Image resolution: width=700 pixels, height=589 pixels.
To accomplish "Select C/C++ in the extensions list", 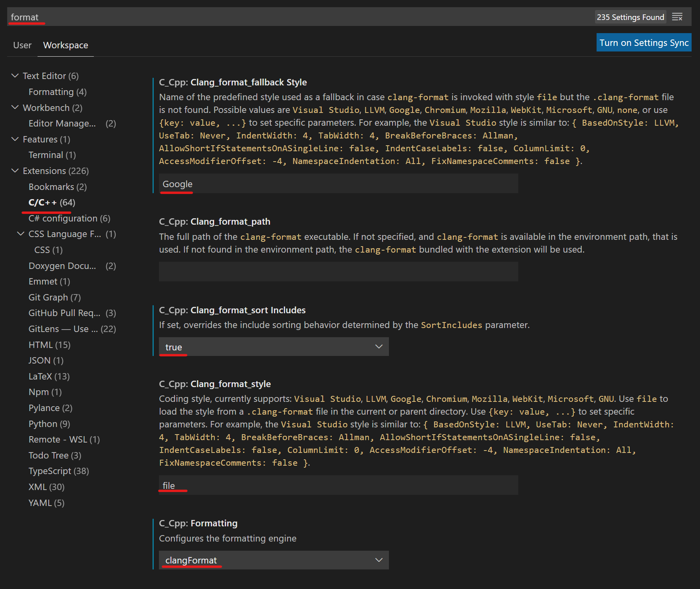I will tap(52, 203).
